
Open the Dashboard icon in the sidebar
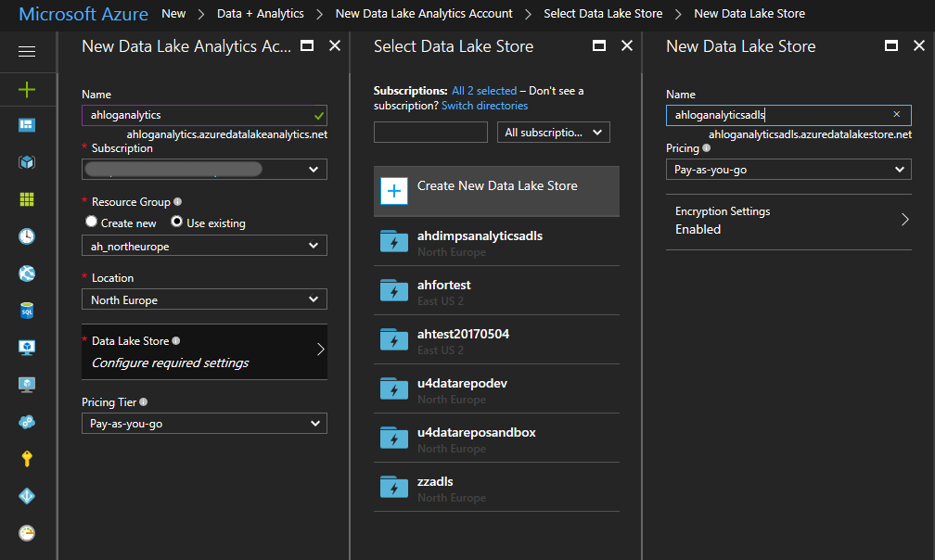(27, 125)
